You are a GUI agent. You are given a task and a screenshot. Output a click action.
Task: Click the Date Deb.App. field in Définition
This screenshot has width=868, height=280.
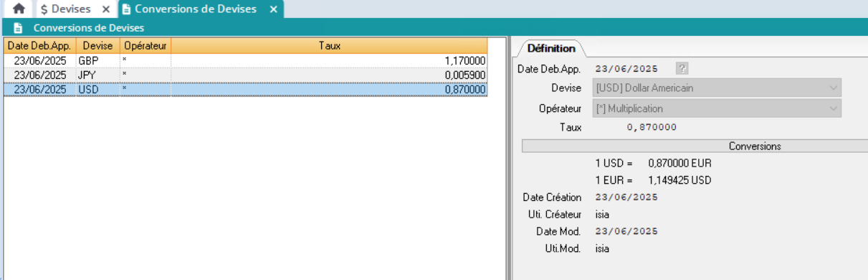(626, 68)
